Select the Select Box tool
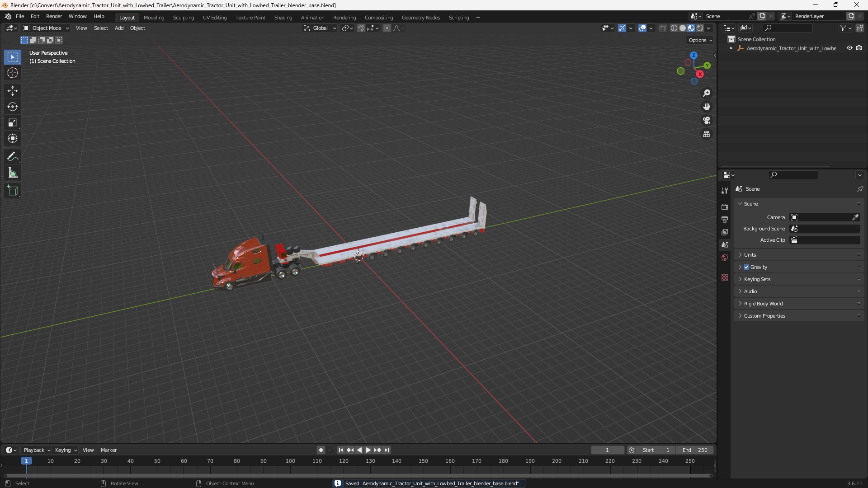The image size is (868, 488). [x=13, y=57]
